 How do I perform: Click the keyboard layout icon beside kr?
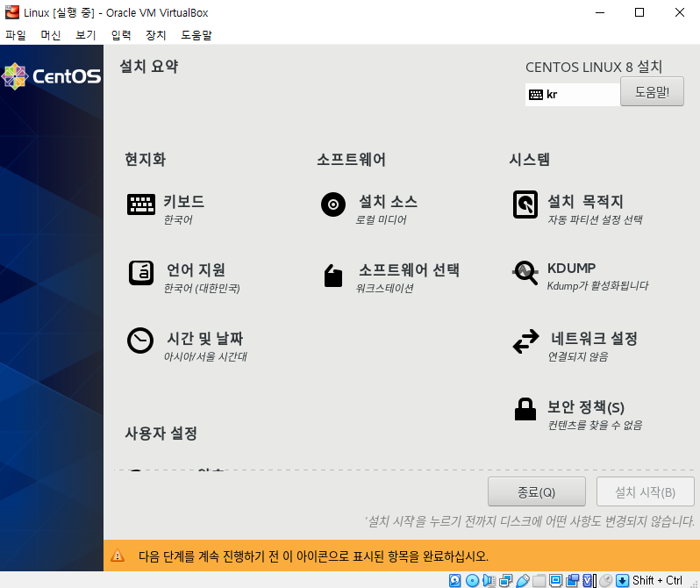(x=536, y=94)
